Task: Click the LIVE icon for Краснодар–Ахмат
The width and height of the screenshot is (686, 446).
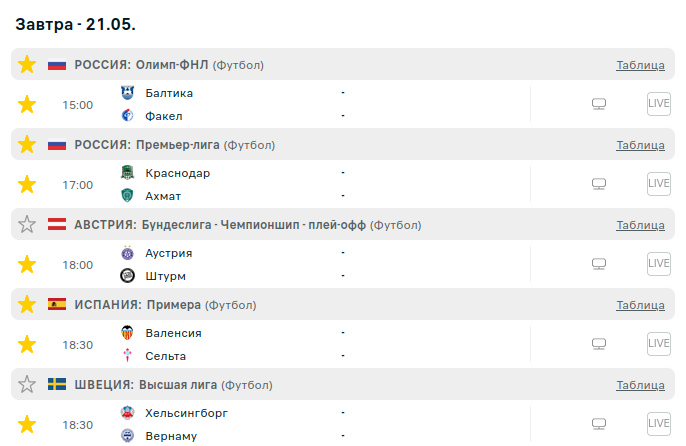Action: point(658,184)
